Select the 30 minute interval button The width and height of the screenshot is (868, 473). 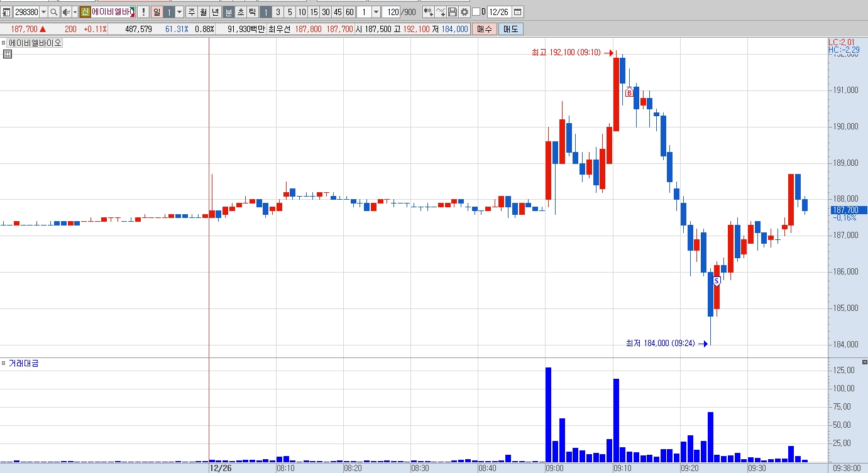coord(326,12)
